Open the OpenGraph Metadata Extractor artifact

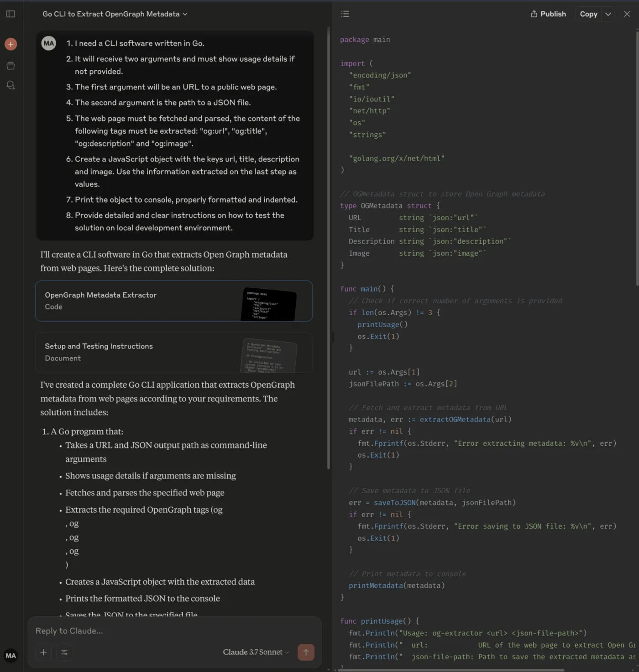tap(174, 301)
